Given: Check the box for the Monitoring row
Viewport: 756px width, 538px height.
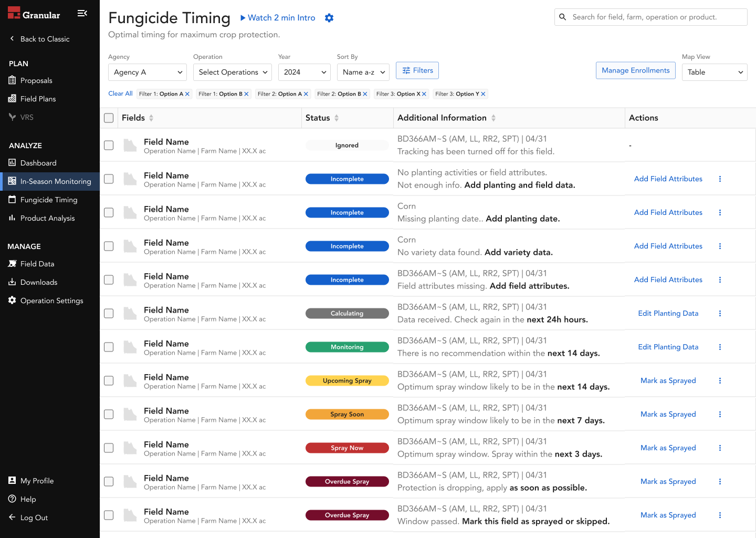Looking at the screenshot, I should tap(109, 347).
